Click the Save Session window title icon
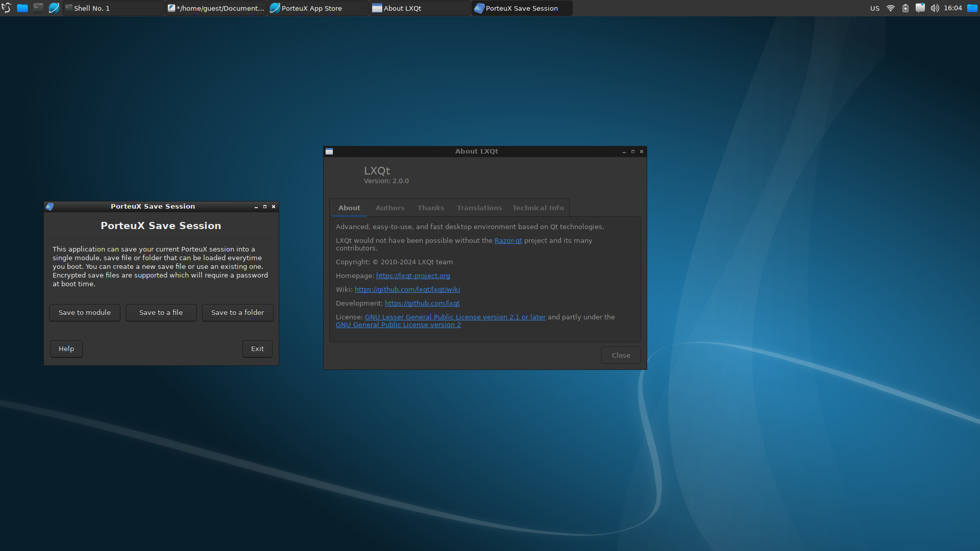 (50, 207)
